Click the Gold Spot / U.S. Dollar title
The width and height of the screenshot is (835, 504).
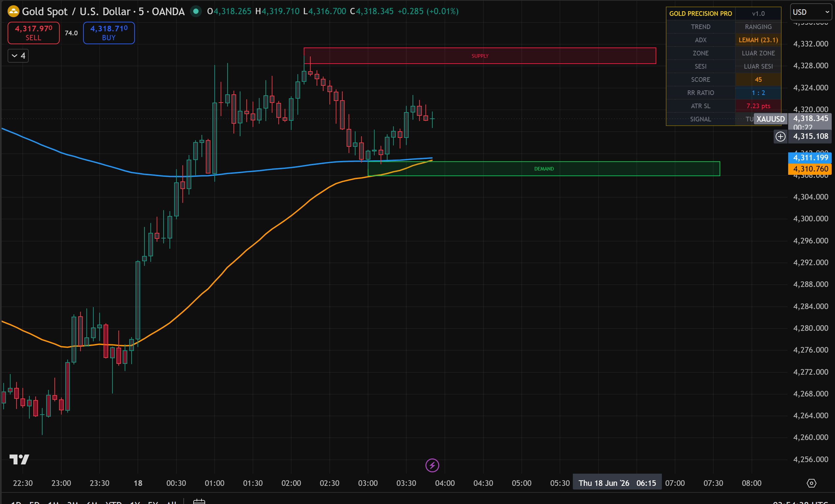[x=77, y=12]
